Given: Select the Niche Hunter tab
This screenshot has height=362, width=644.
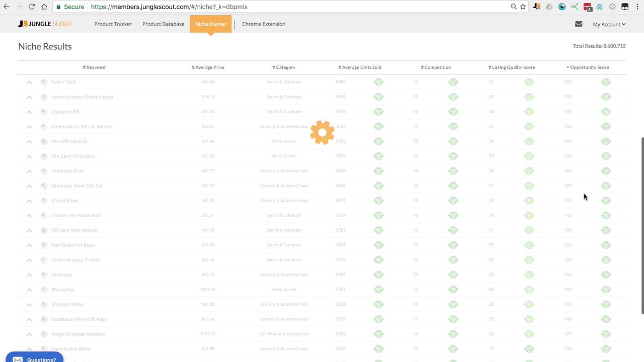Looking at the screenshot, I should [211, 24].
